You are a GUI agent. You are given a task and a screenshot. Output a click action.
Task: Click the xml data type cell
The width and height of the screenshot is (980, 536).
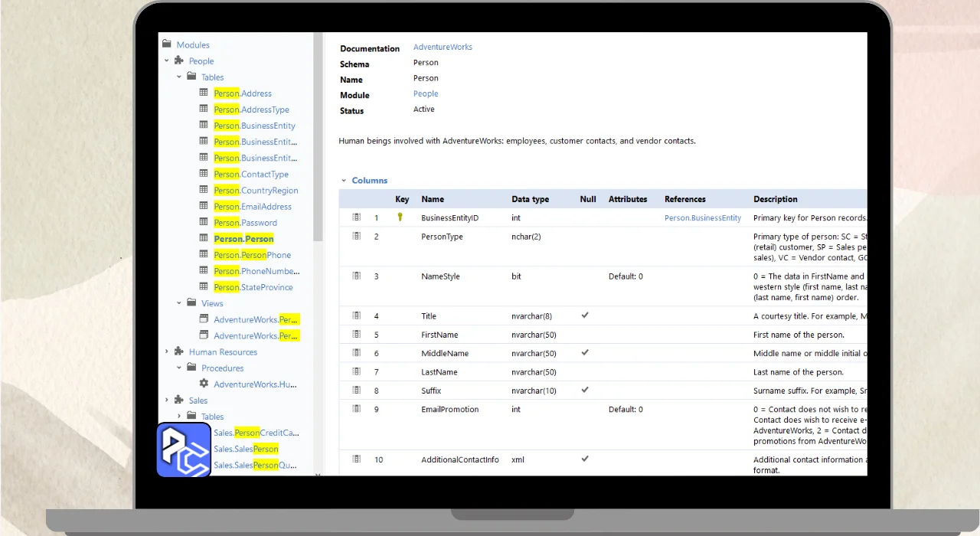point(518,459)
